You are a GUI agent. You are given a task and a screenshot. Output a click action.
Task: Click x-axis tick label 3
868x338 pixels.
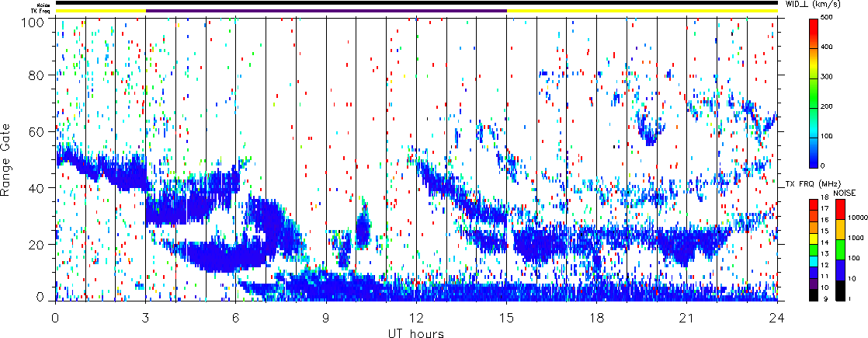click(x=146, y=317)
